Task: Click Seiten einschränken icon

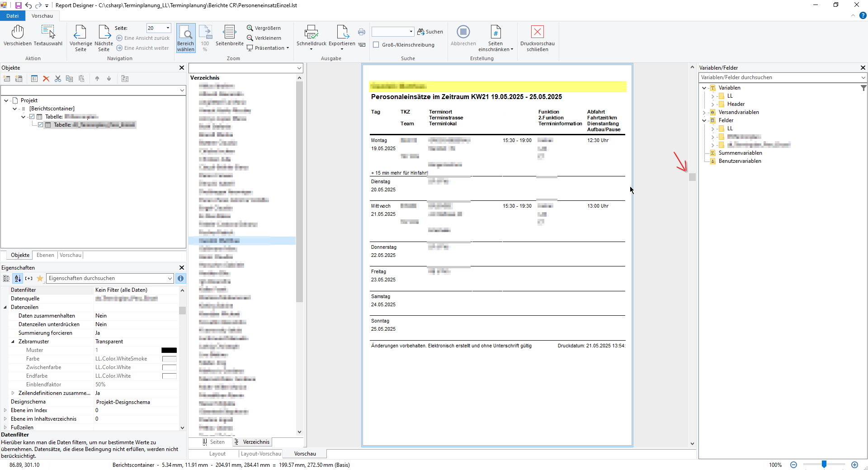Action: 495,33
